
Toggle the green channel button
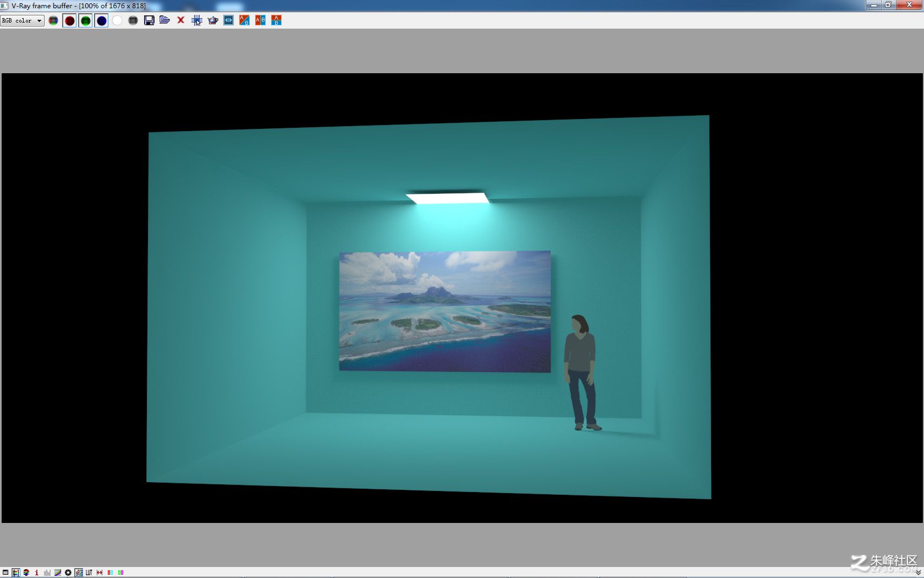[85, 20]
